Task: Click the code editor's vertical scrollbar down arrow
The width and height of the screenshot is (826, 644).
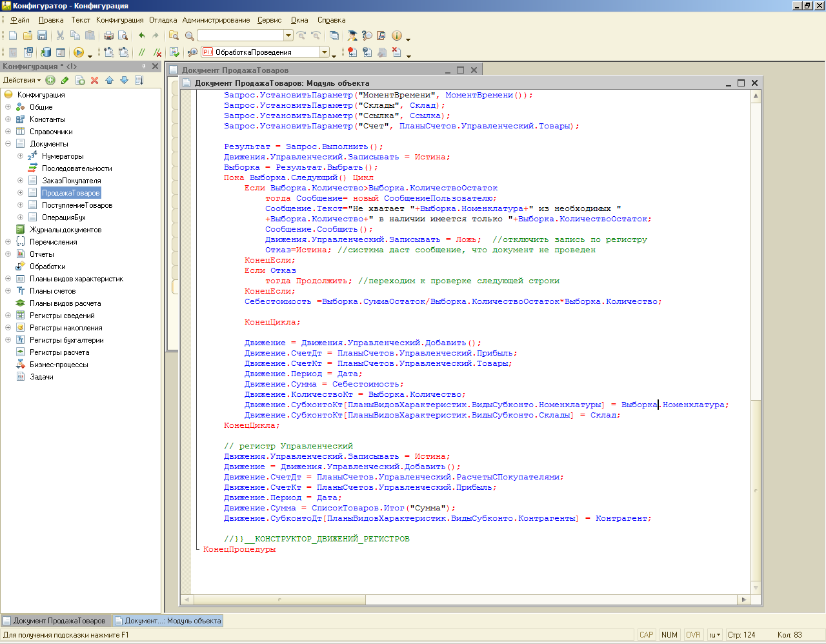Action: tap(756, 588)
